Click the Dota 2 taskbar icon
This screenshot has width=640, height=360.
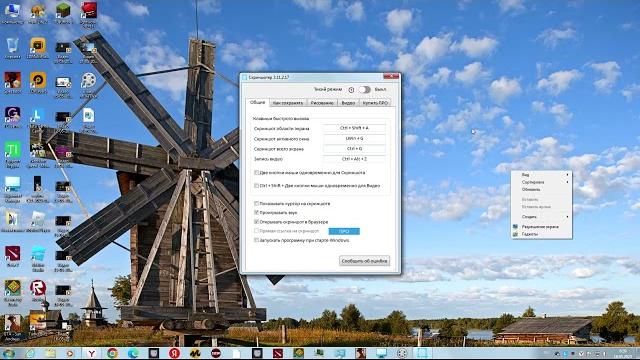pyautogui.click(x=278, y=353)
